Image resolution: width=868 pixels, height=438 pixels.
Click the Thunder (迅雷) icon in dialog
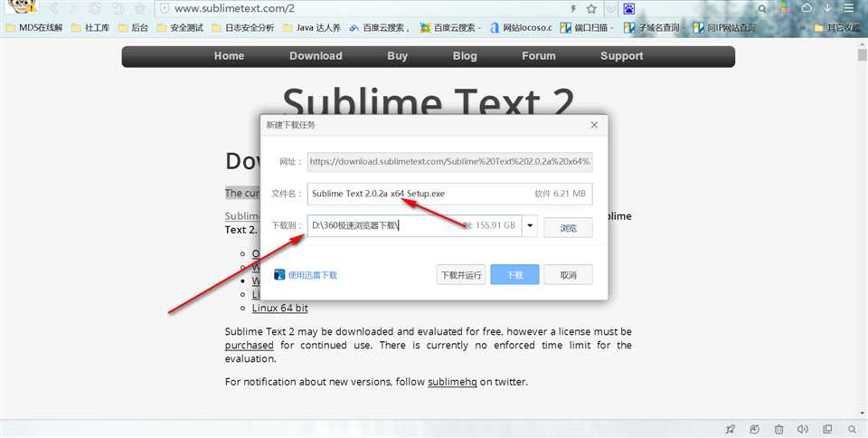(x=279, y=274)
